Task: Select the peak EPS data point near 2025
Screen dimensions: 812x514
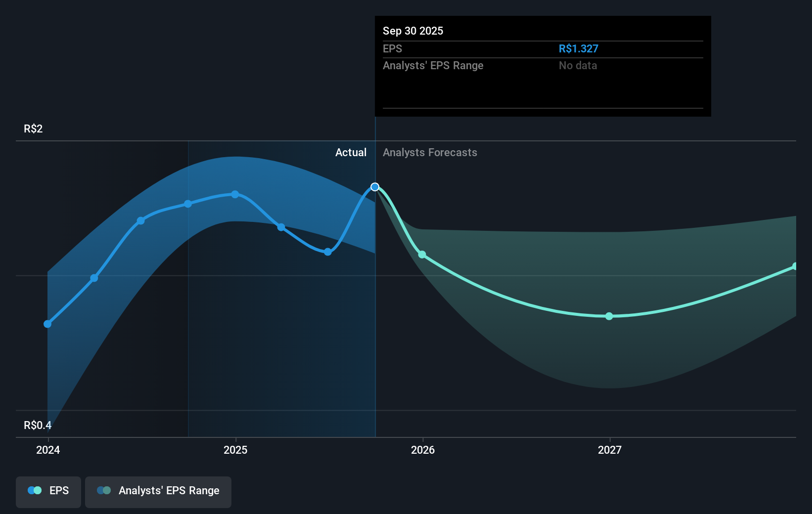Action: click(234, 194)
